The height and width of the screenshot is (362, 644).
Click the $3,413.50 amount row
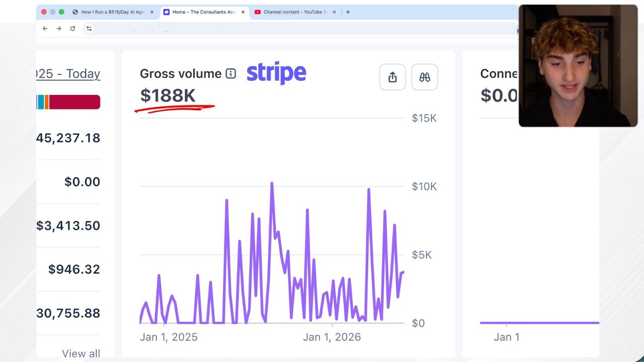(68, 225)
